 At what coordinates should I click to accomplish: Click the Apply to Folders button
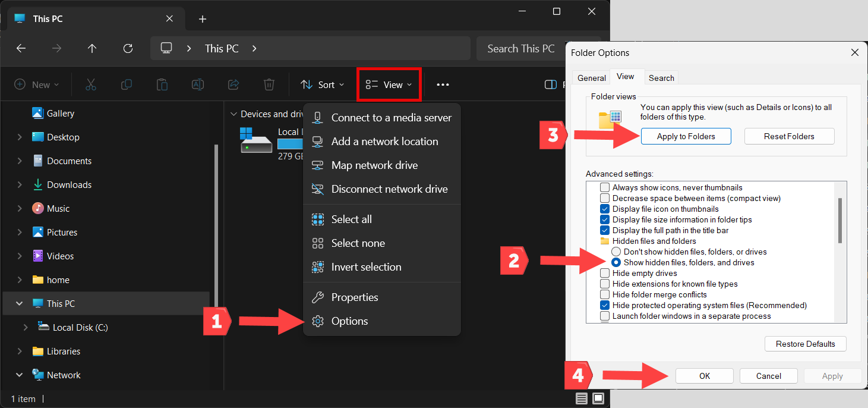click(686, 136)
